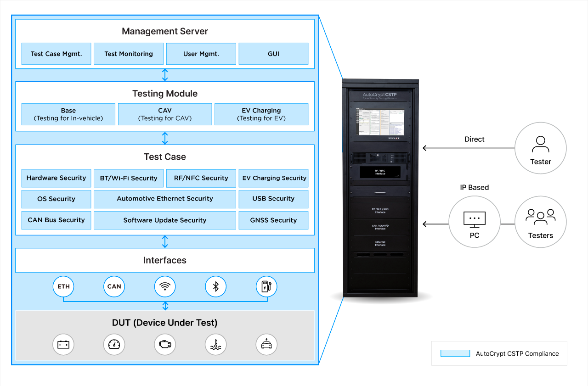
Task: Select the Test Monitoring box
Action: tap(129, 54)
